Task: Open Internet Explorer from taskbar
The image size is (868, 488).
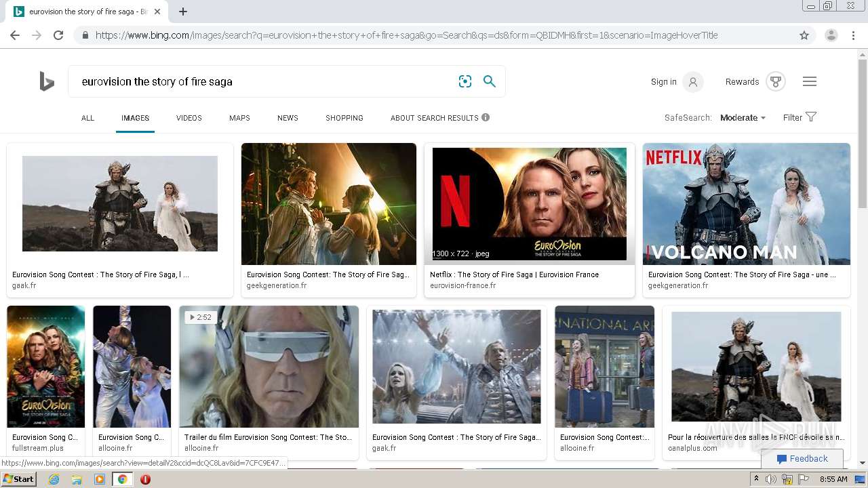Action: pyautogui.click(x=54, y=479)
